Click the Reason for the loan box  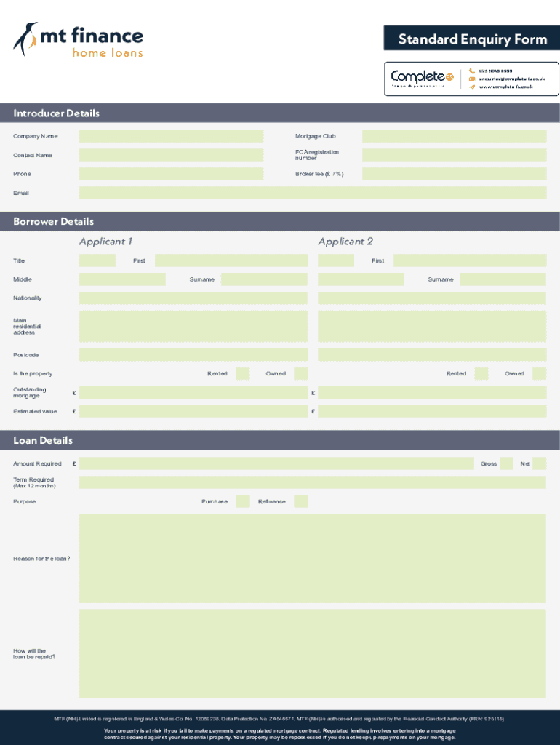[x=313, y=558]
